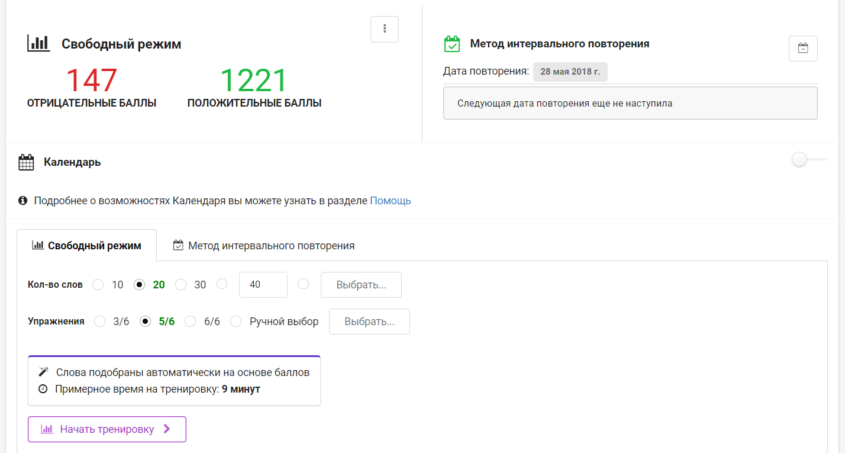Click the Календарь section calendar icon

click(x=26, y=162)
